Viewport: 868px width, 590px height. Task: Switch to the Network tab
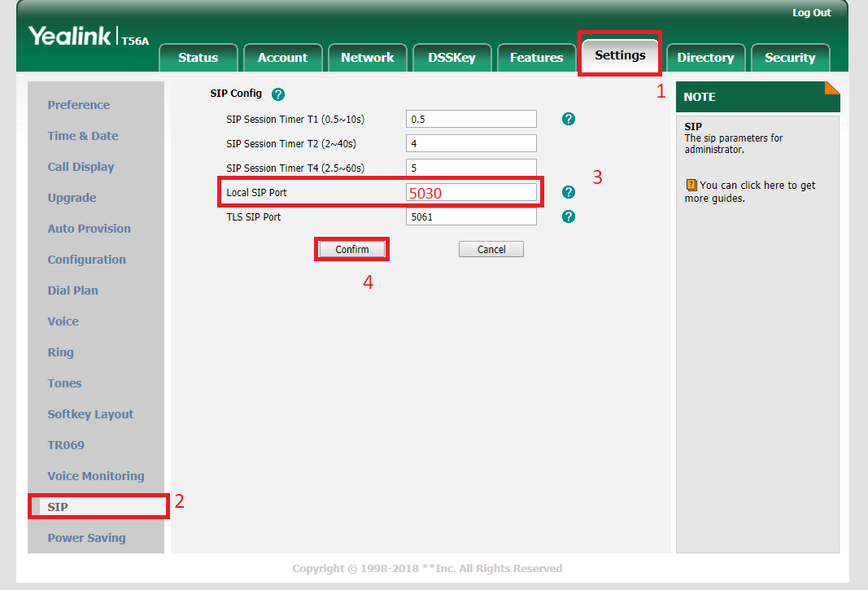[368, 58]
